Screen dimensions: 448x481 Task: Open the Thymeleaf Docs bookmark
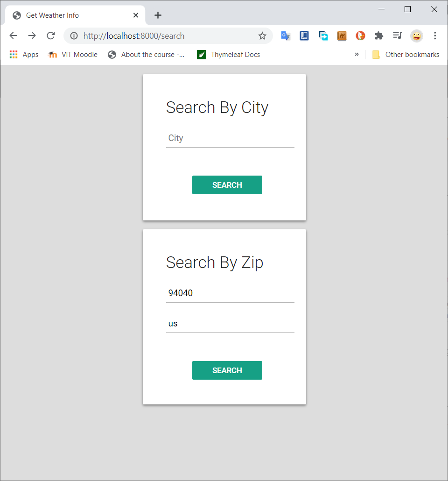click(x=228, y=54)
